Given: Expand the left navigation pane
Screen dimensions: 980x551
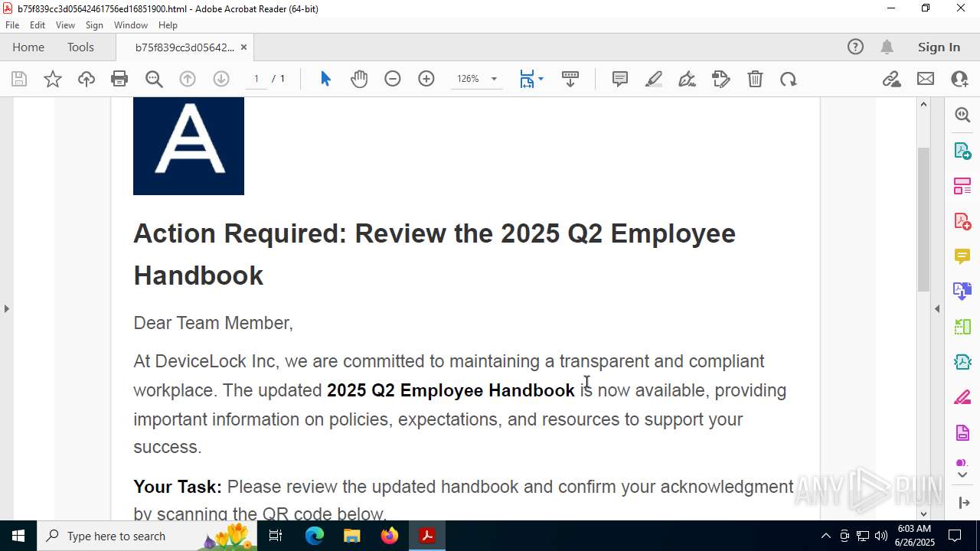Looking at the screenshot, I should (6, 308).
